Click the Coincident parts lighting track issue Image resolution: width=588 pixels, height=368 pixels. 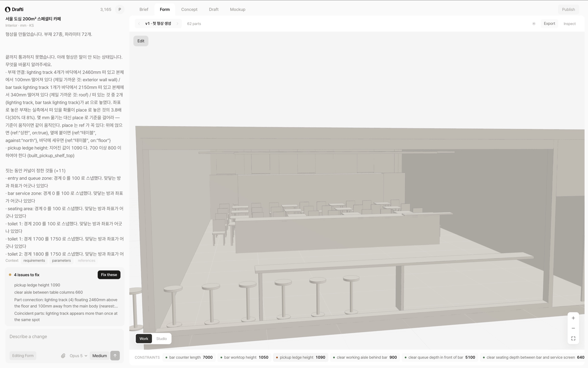[66, 316]
